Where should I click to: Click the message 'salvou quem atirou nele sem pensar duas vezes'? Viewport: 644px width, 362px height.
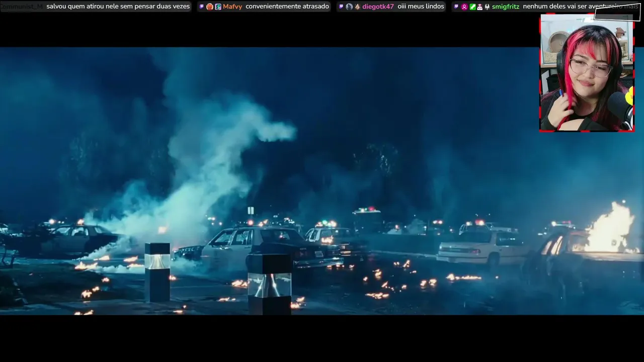click(118, 7)
